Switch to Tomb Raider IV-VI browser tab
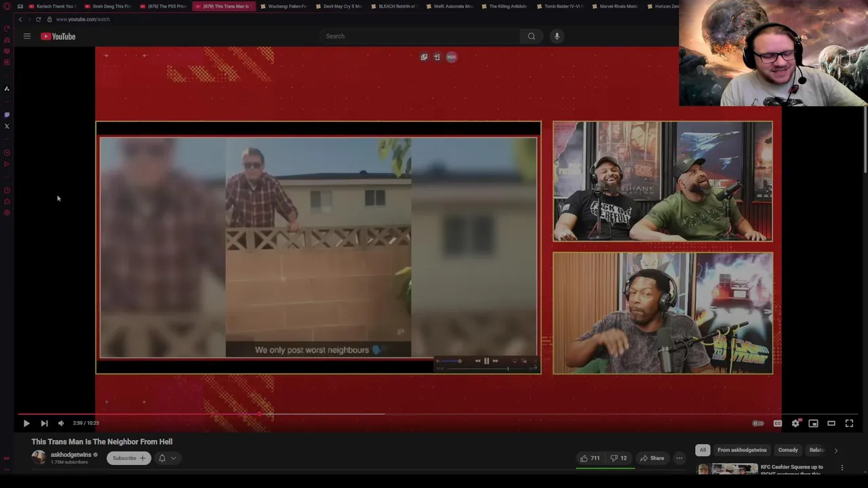868x488 pixels. [x=559, y=6]
